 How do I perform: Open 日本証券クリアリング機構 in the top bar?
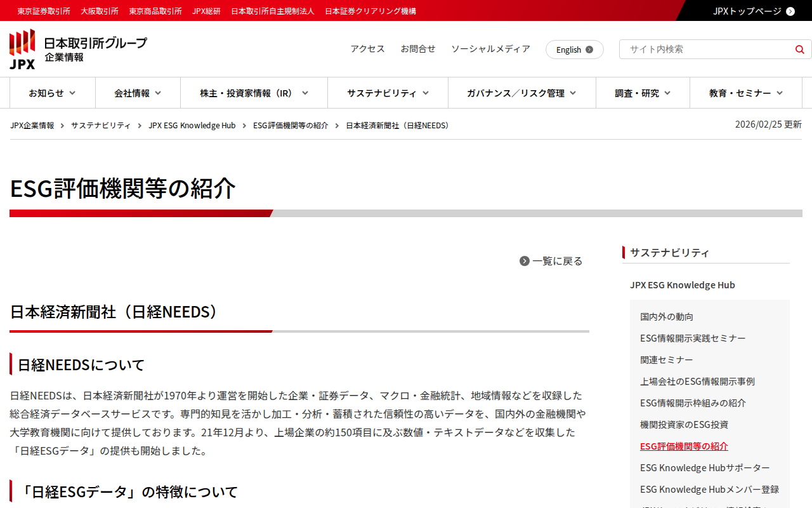click(370, 11)
